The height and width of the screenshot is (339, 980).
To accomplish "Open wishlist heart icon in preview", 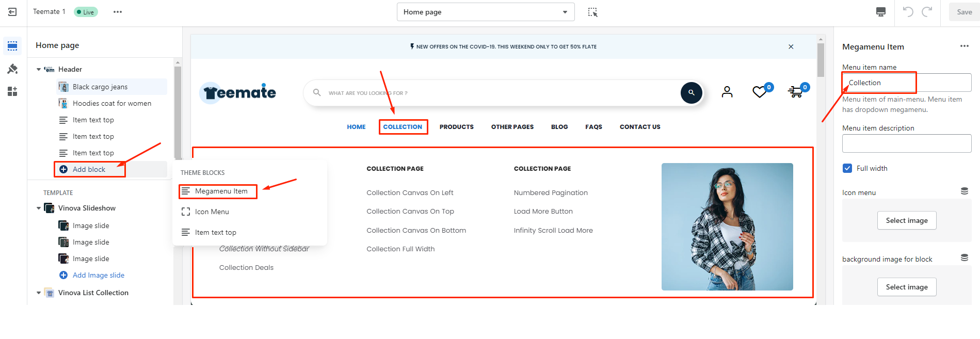I will click(x=760, y=92).
